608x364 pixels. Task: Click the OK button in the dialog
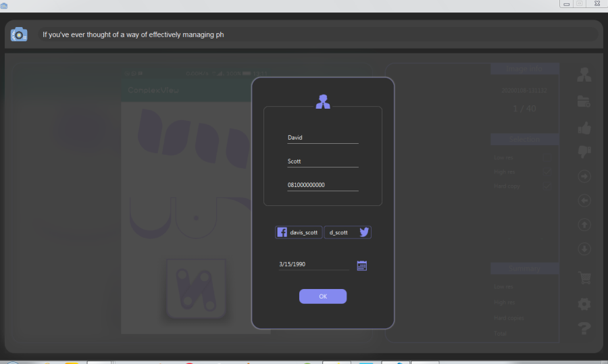[x=323, y=296]
